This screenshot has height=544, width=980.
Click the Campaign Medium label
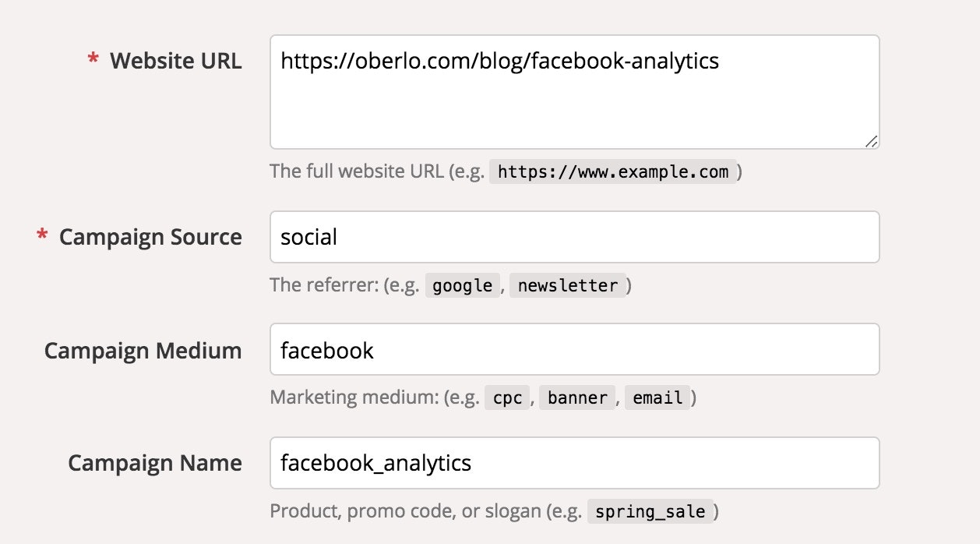click(143, 351)
